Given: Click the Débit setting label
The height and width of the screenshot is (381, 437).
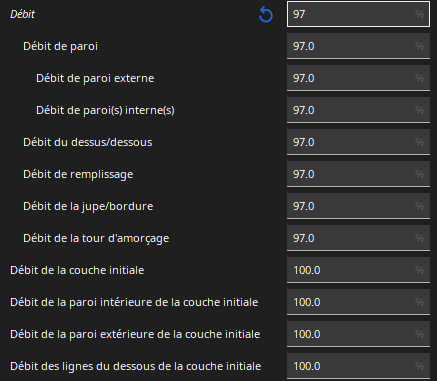Looking at the screenshot, I should click(22, 14).
